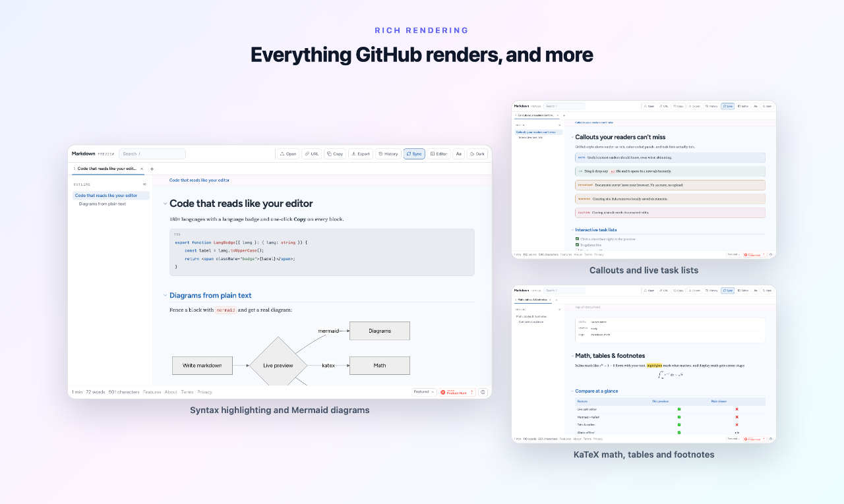Click the 'Live preview' diamond in the diagram
Screen dimensions: 844x504
coord(278,366)
